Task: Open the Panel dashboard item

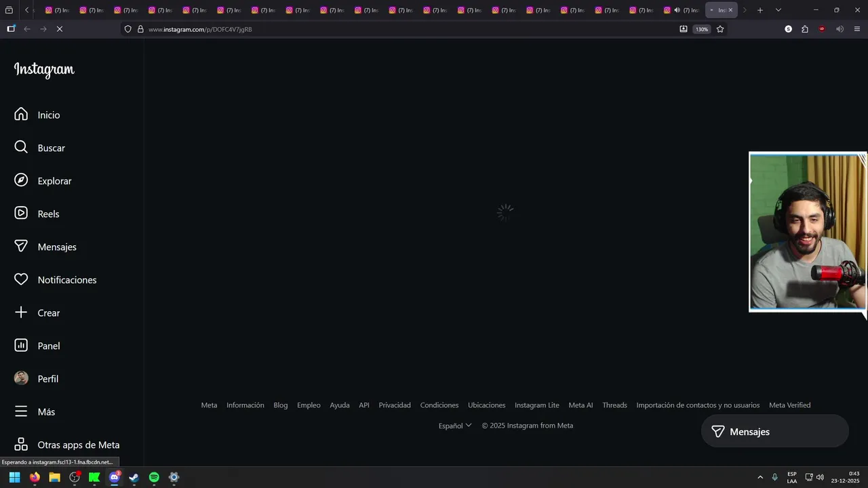Action: (37, 346)
